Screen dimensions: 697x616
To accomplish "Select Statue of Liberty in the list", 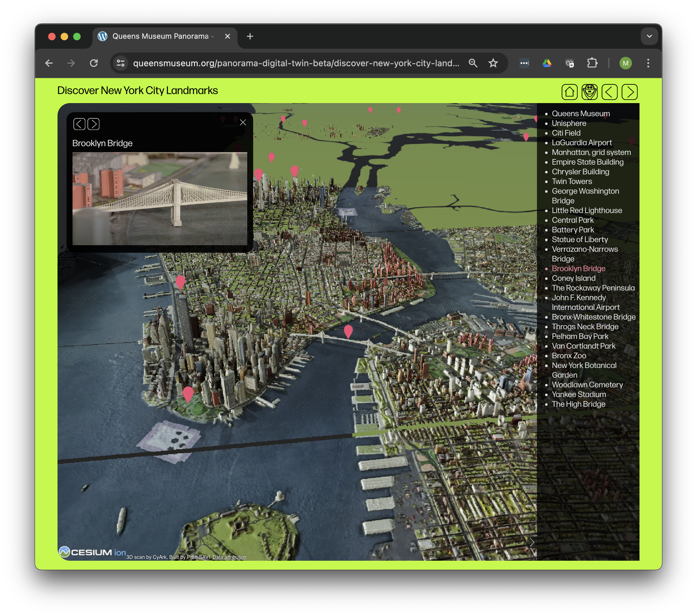I will pyautogui.click(x=580, y=240).
